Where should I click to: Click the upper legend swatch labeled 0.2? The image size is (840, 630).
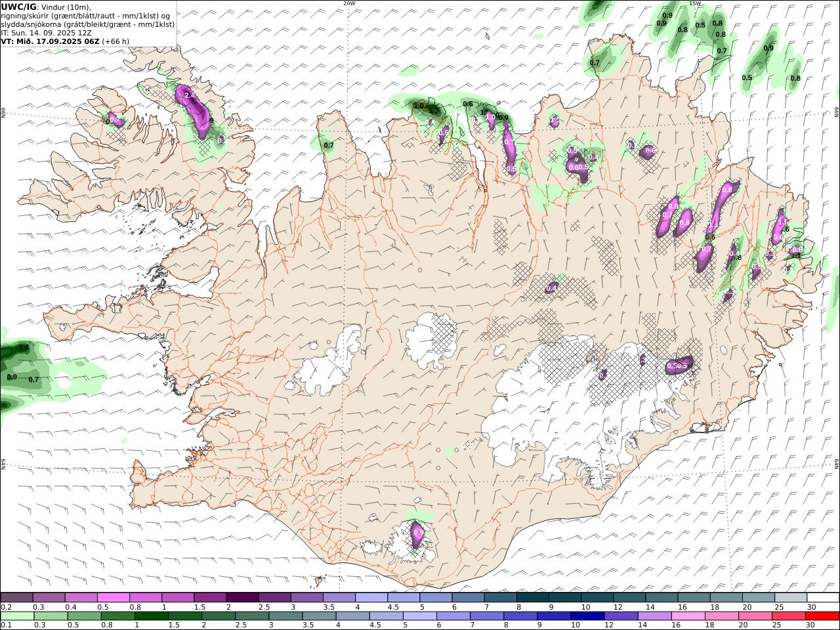click(x=17, y=598)
